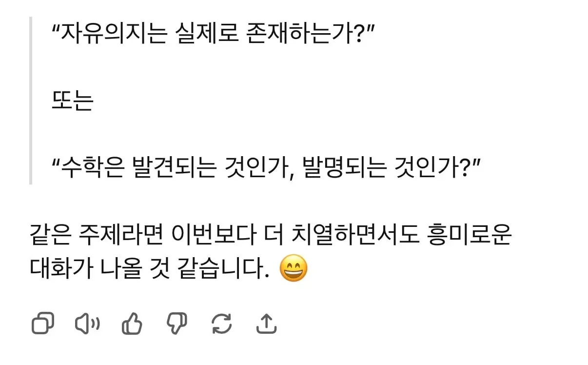The width and height of the screenshot is (588, 365).
Task: Share the response with the upload arrow icon
Action: (x=266, y=323)
